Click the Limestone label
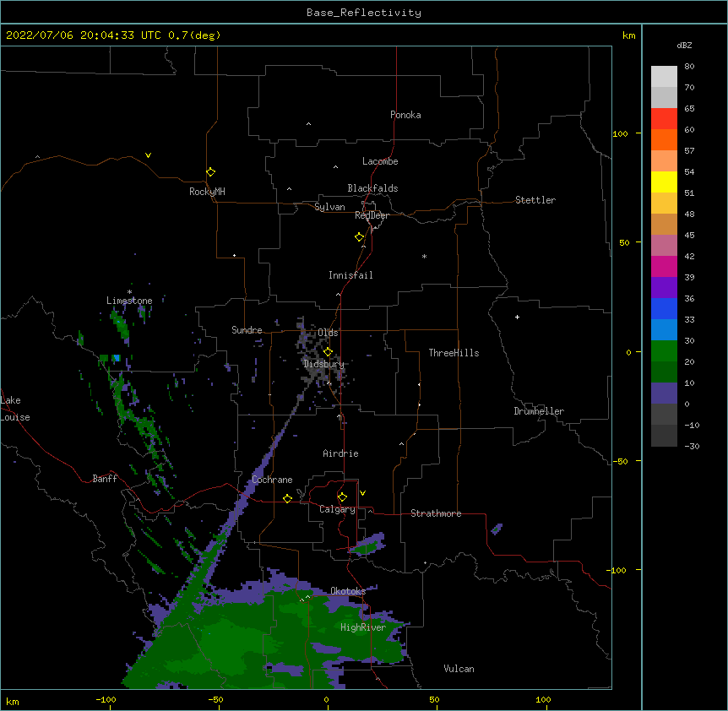The image size is (728, 711). click(129, 301)
